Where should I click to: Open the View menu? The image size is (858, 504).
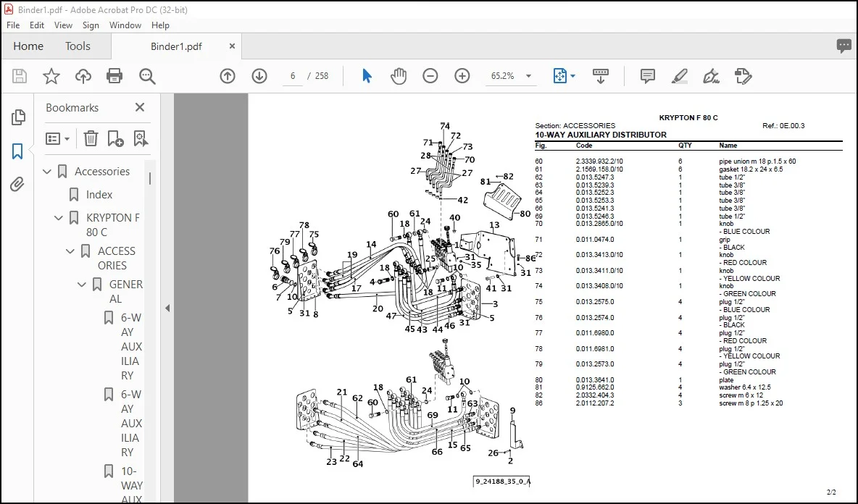tap(63, 25)
